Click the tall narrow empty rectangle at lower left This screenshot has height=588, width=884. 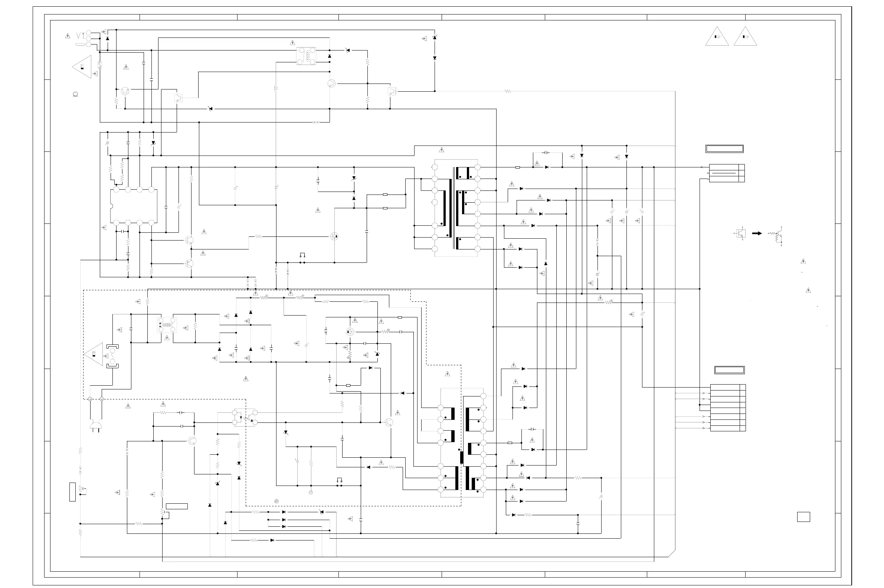point(72,492)
